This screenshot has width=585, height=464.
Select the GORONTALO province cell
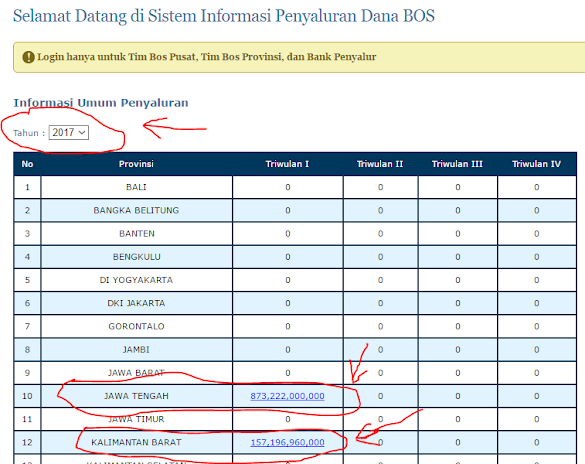click(137, 326)
